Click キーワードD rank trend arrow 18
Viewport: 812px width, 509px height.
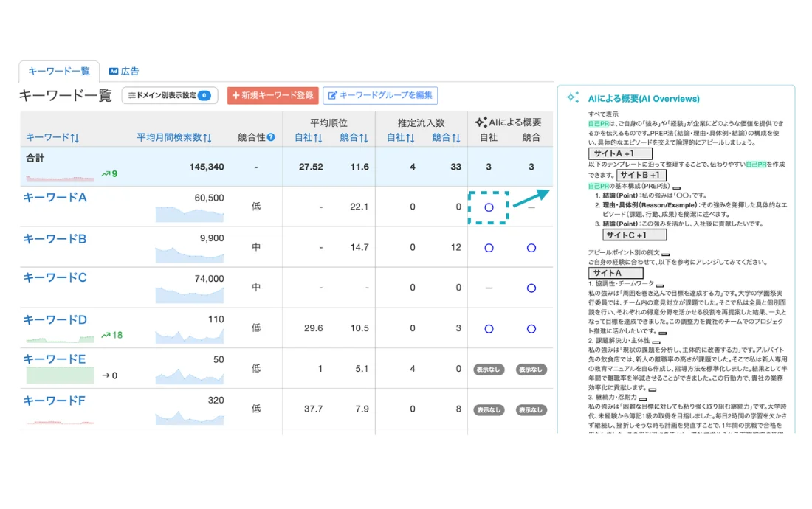click(112, 335)
